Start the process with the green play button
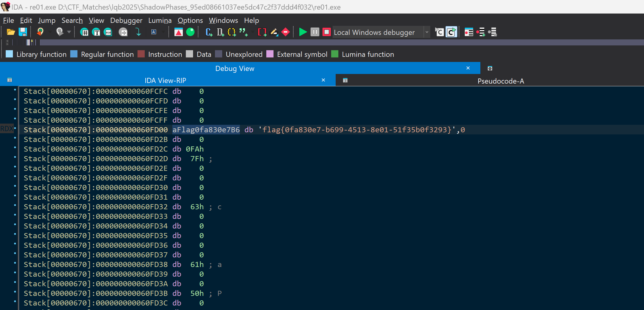 303,32
